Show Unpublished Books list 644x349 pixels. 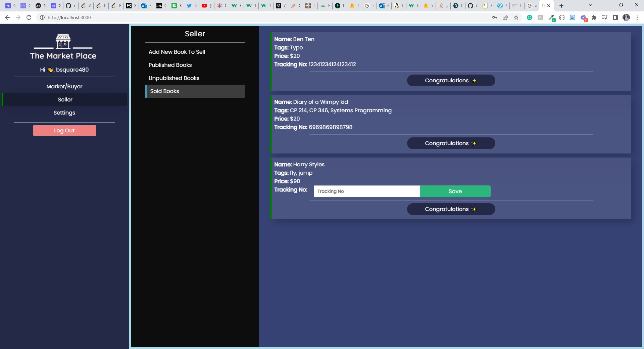pos(174,78)
